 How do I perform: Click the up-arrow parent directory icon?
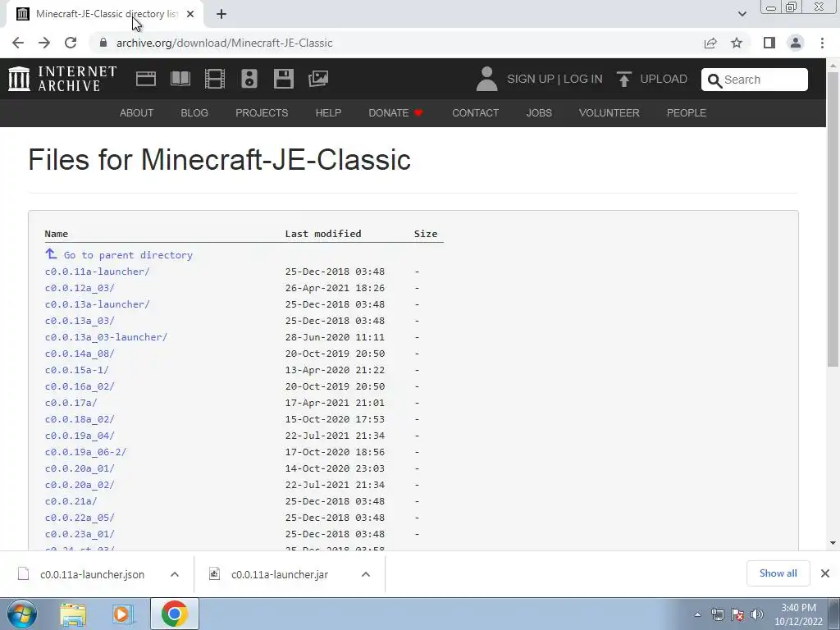point(51,253)
